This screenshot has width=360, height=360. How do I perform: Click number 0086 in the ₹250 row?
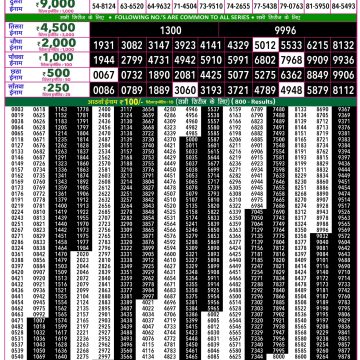[x=104, y=90]
